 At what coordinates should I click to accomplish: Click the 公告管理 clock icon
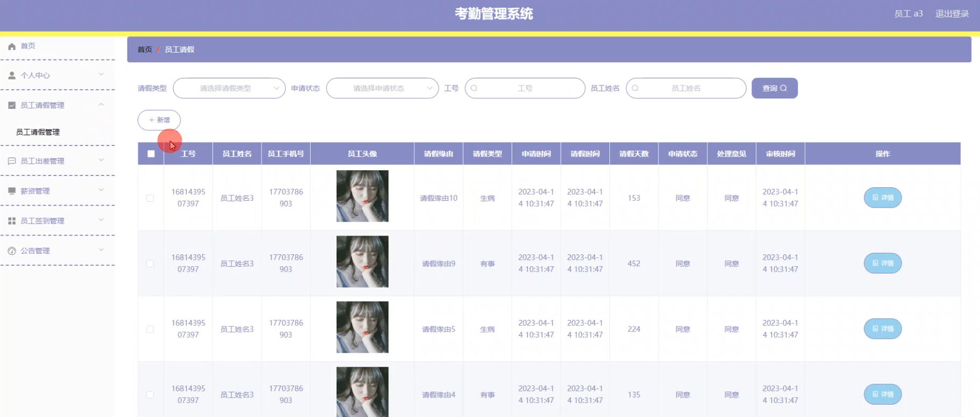(12, 251)
